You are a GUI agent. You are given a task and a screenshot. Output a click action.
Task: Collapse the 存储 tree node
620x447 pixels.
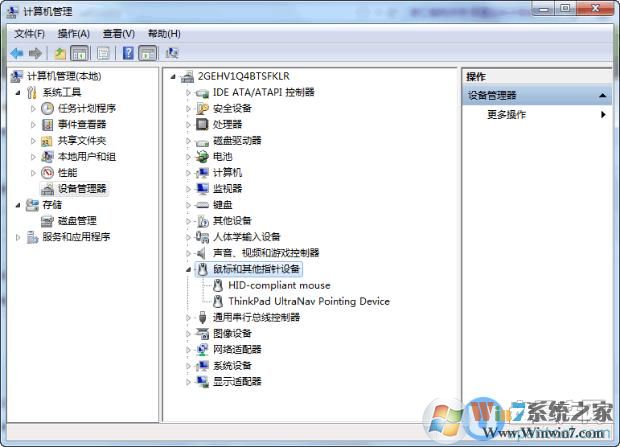coord(18,205)
